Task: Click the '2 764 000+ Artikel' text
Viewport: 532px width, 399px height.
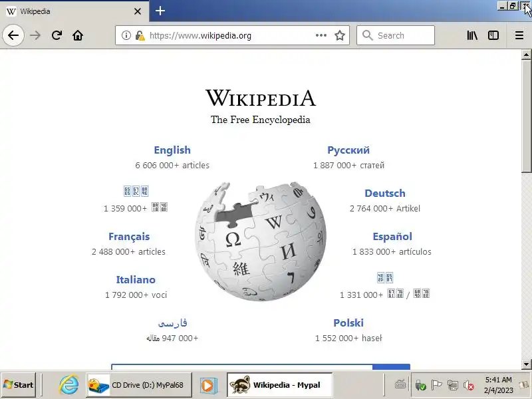Action: click(x=385, y=208)
